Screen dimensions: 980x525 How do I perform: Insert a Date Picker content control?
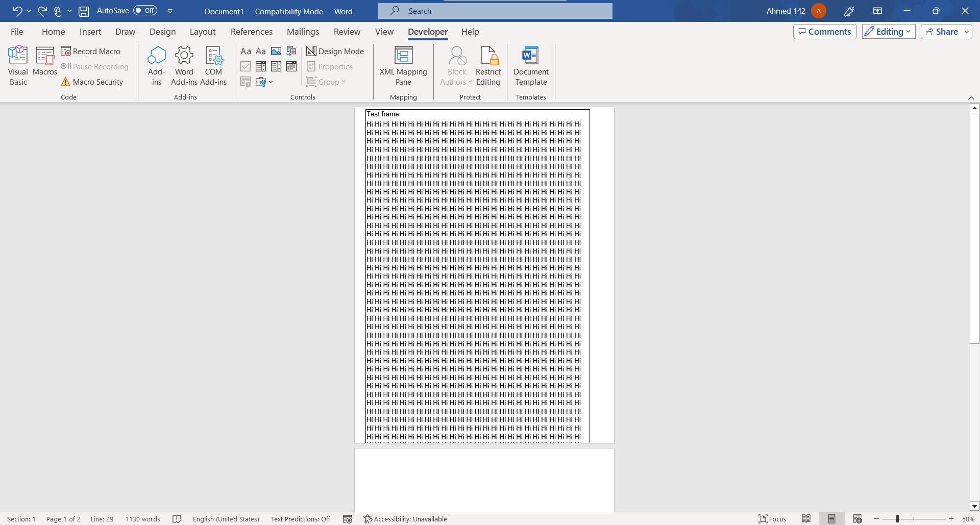tap(291, 66)
